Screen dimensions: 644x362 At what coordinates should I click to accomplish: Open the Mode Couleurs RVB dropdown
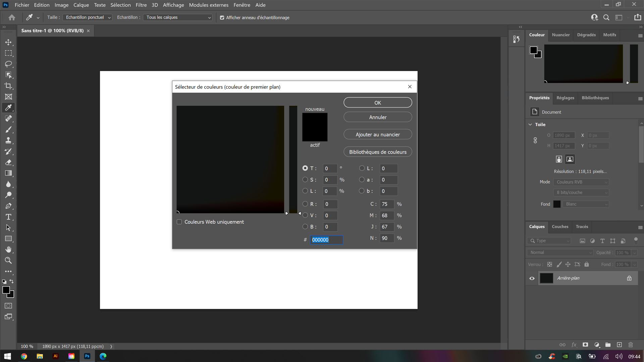581,182
